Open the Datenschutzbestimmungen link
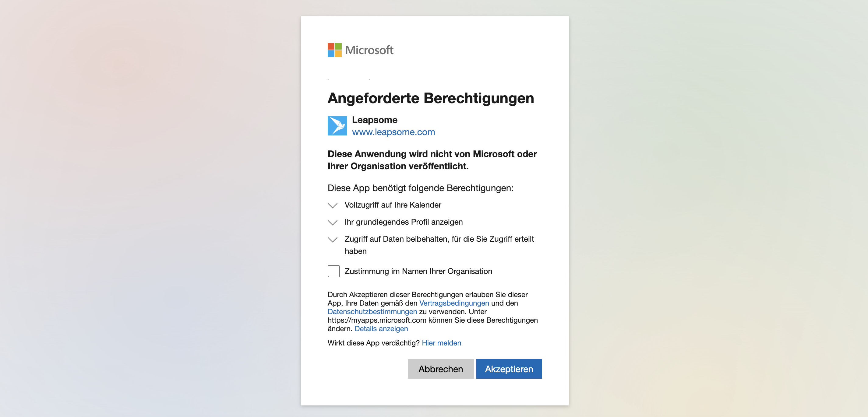The width and height of the screenshot is (868, 417). point(372,312)
